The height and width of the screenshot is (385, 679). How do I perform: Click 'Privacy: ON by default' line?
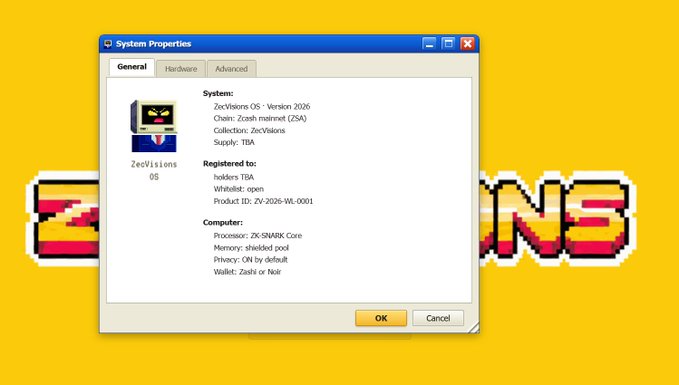click(x=250, y=260)
